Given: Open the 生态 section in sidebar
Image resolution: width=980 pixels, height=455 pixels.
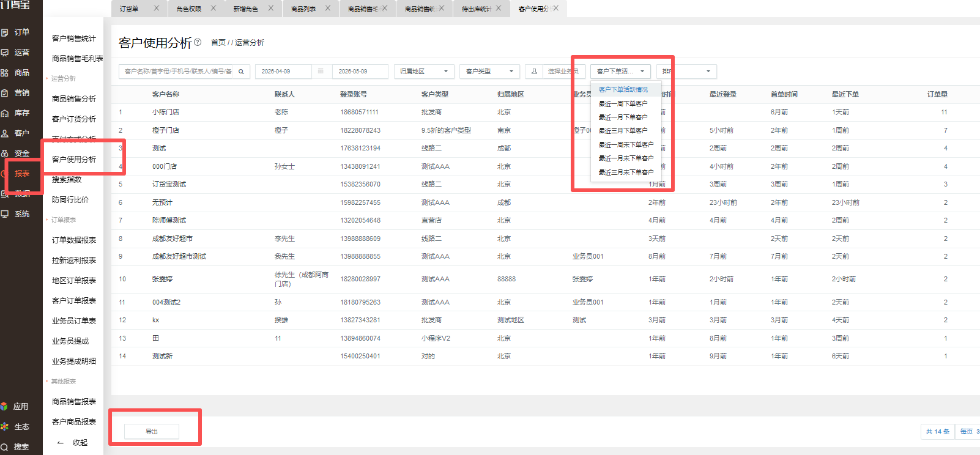Looking at the screenshot, I should (15, 427).
